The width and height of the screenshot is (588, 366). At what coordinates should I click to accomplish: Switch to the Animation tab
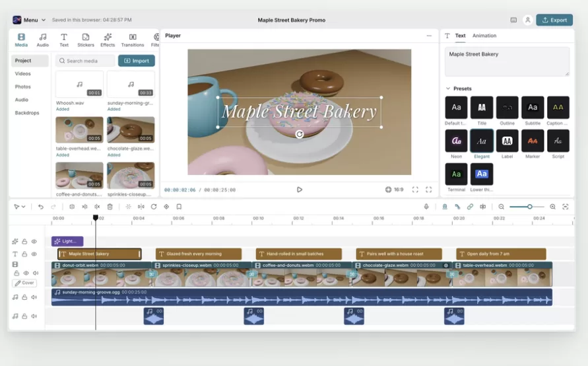pos(484,36)
